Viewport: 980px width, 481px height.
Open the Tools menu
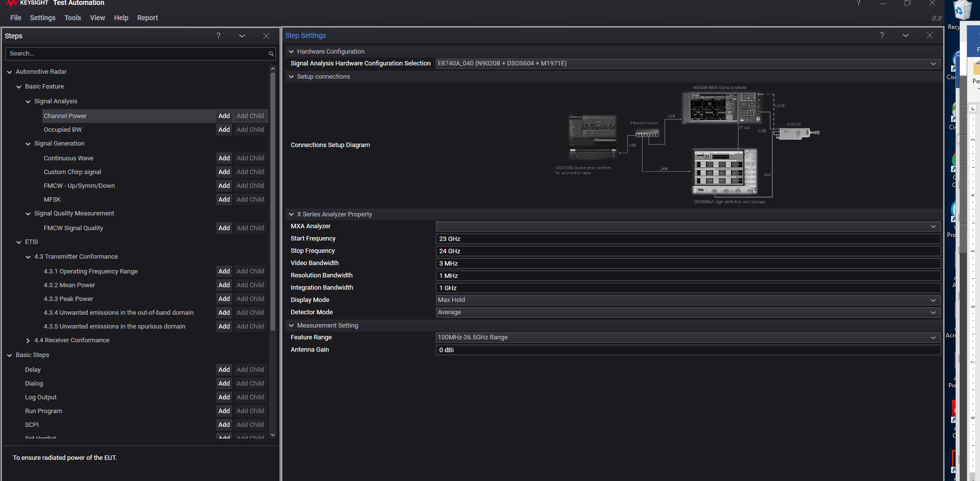pos(73,18)
